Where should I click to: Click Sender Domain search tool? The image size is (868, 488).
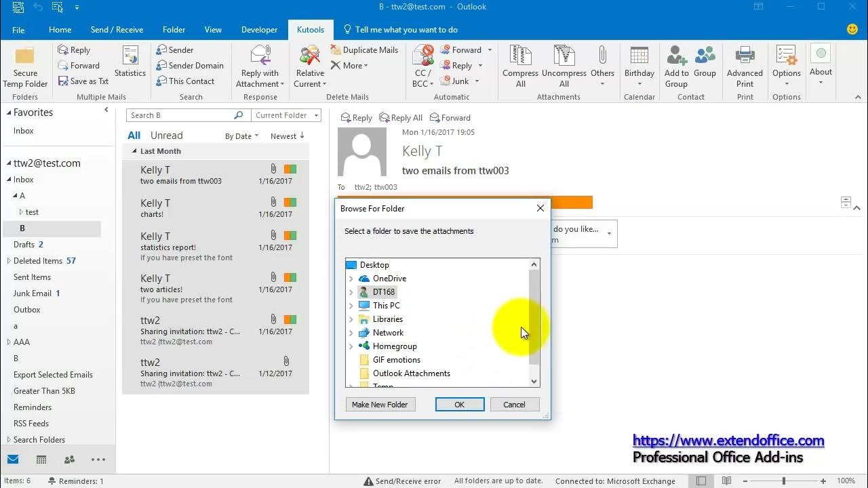coord(190,65)
